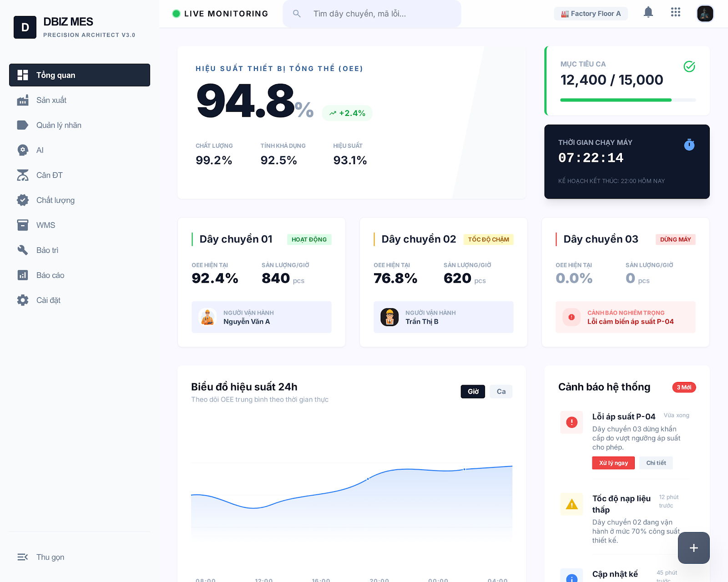
Task: Click the 3 Mới alerts badge
Action: 684,387
